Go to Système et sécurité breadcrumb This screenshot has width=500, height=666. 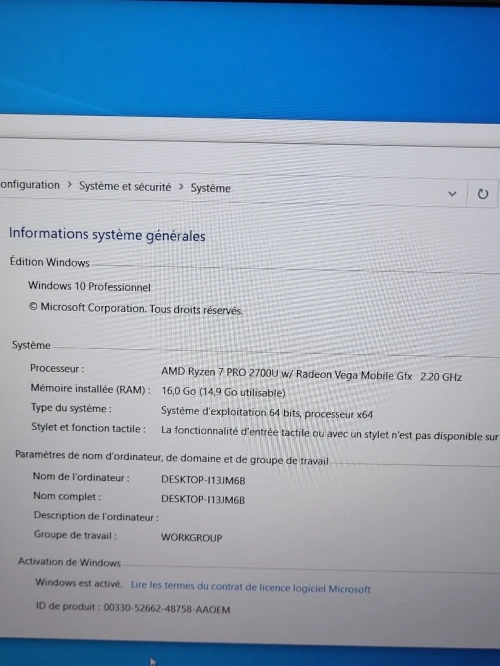pyautogui.click(x=125, y=186)
